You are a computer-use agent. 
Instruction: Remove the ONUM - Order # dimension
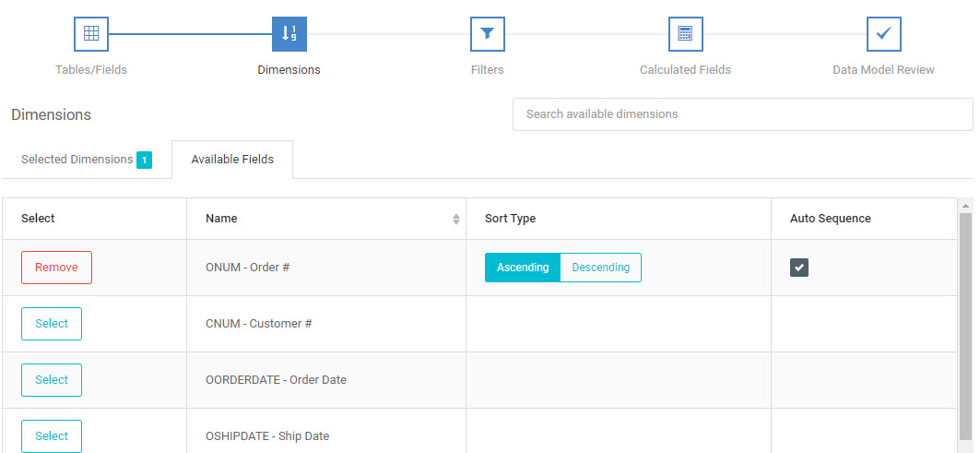click(57, 268)
